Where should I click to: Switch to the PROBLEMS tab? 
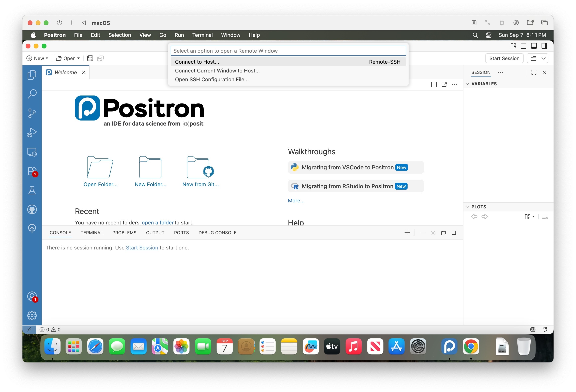[x=124, y=233]
